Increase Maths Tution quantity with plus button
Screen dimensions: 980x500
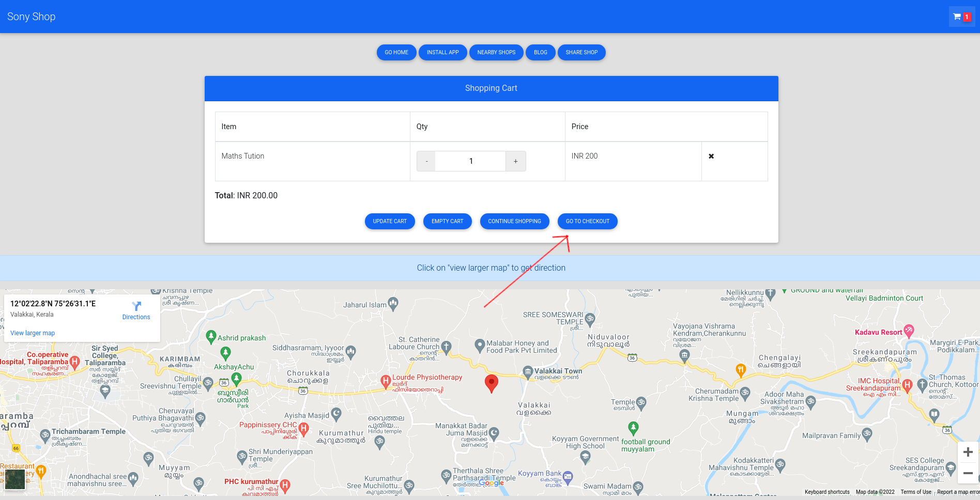[x=515, y=161]
